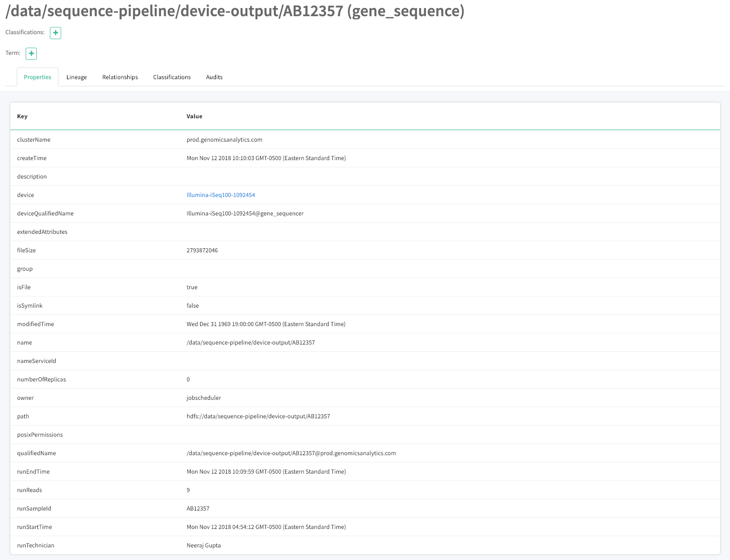View the Classifications tab
Viewport: 730px width, 560px height.
pyautogui.click(x=172, y=77)
